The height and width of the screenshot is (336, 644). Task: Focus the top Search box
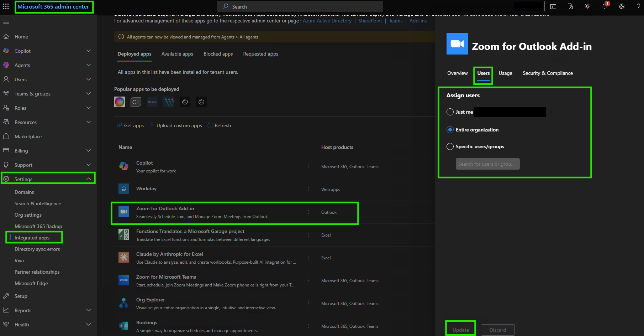300,6
